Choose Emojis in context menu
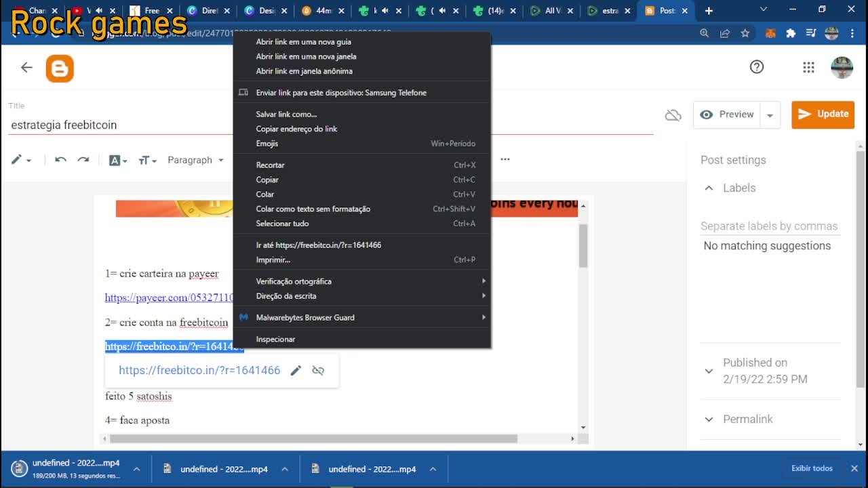 (x=361, y=144)
